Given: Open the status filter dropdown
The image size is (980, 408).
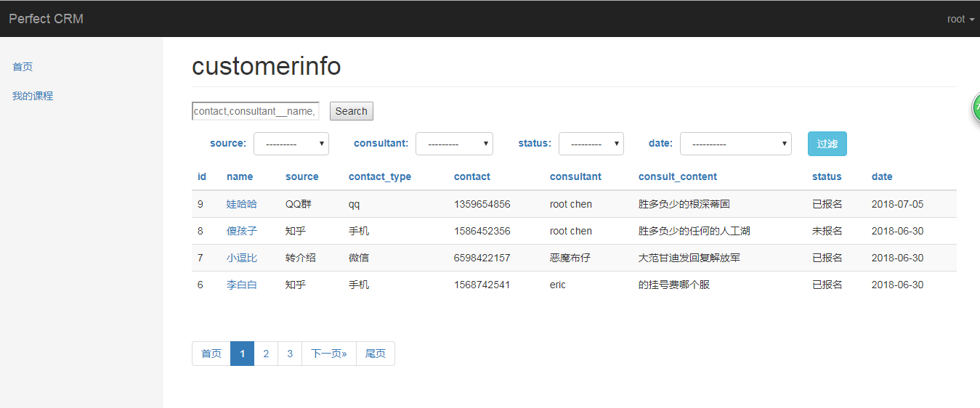Looking at the screenshot, I should [591, 144].
